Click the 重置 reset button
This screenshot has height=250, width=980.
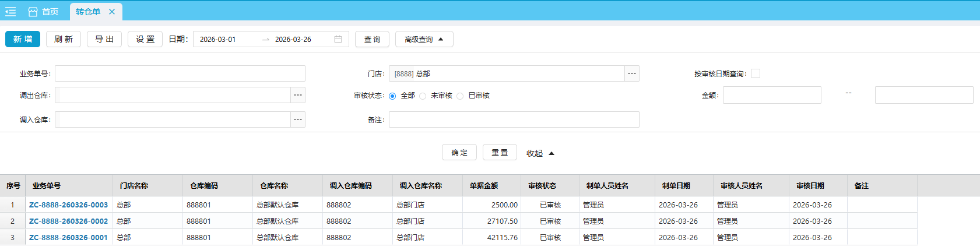coord(500,153)
